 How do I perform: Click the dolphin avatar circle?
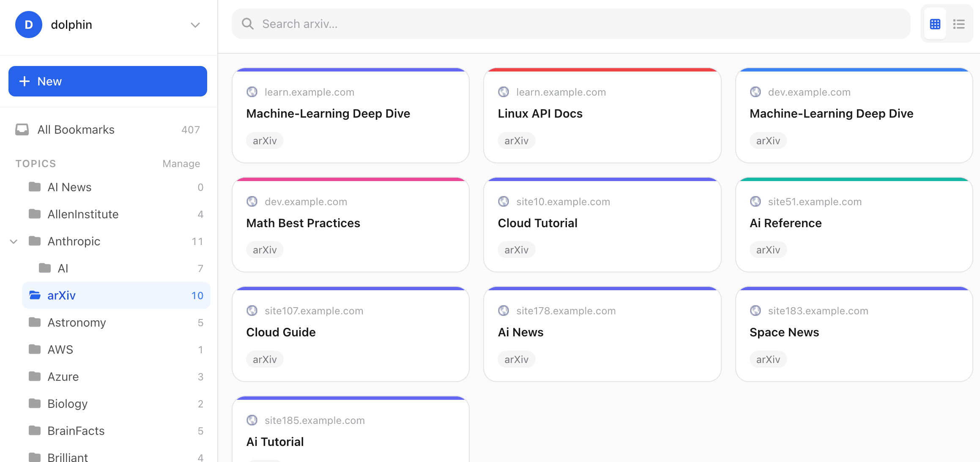(29, 25)
